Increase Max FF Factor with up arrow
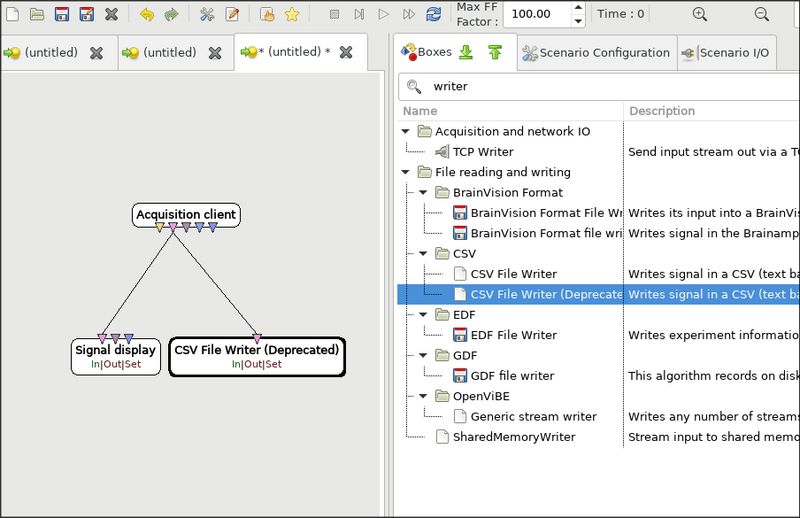 click(578, 8)
